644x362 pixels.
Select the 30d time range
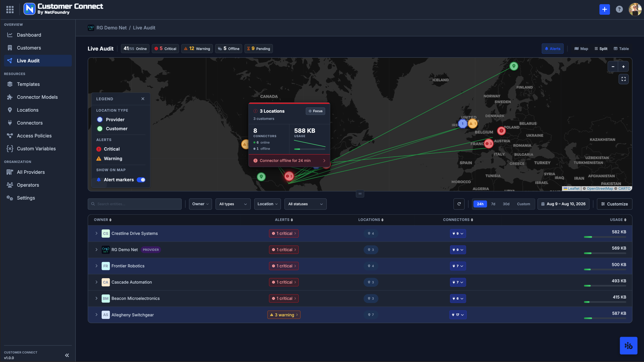coord(506,204)
